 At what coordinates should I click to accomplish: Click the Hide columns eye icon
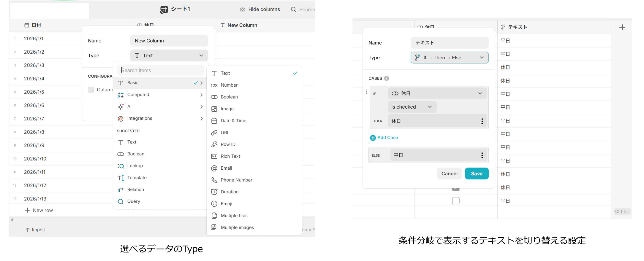click(x=243, y=9)
